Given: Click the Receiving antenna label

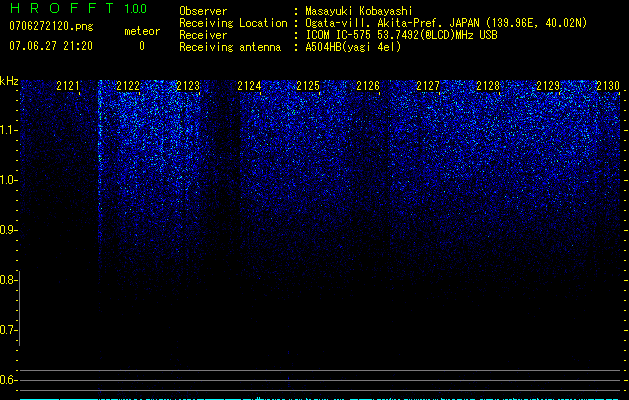Looking at the screenshot, I should 230,47.
